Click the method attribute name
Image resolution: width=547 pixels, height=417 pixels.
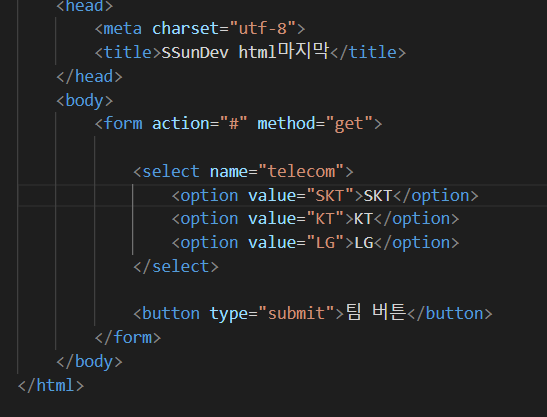286,124
